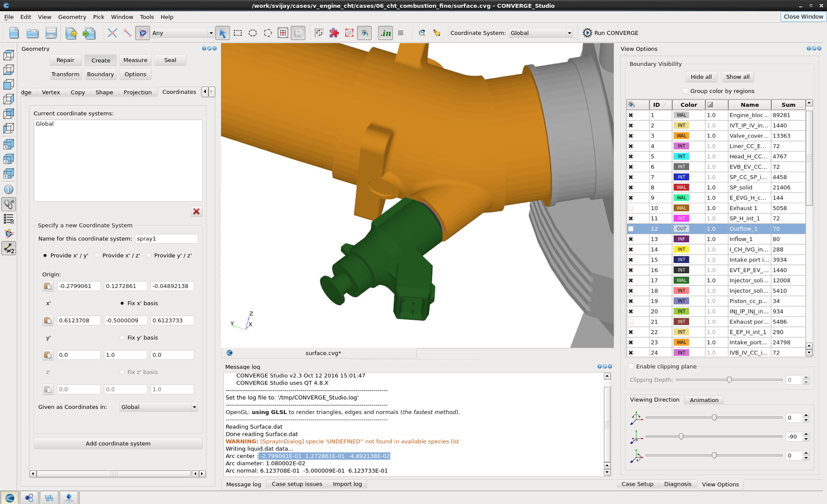Image resolution: width=827 pixels, height=504 pixels.
Task: Open the Given as Coordinates in dropdown
Action: tap(158, 406)
